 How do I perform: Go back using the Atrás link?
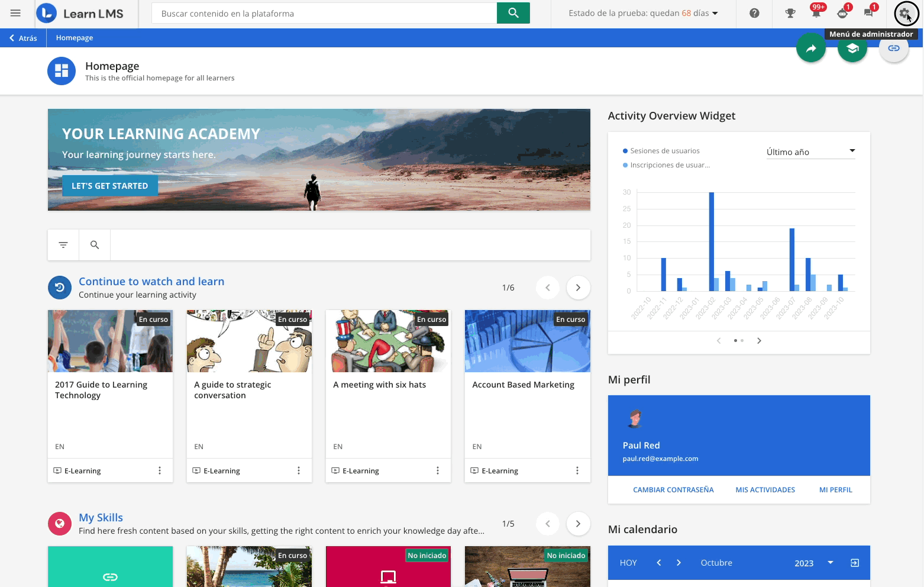pyautogui.click(x=23, y=38)
